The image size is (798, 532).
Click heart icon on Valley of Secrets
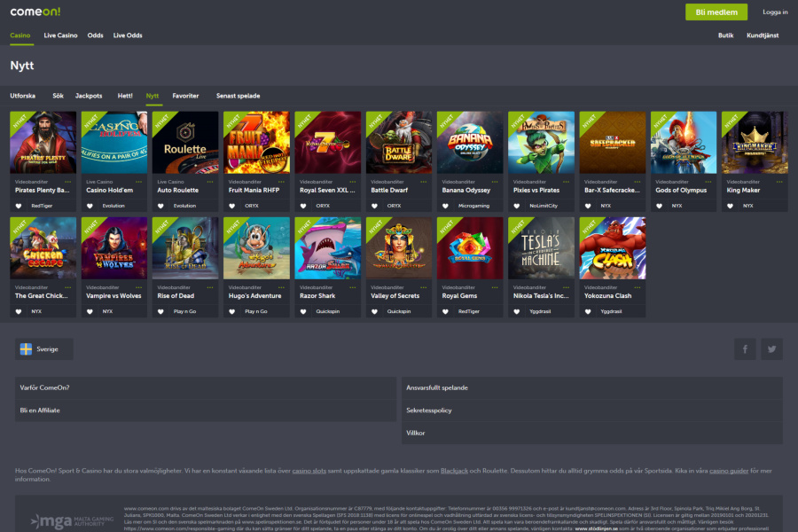point(374,311)
